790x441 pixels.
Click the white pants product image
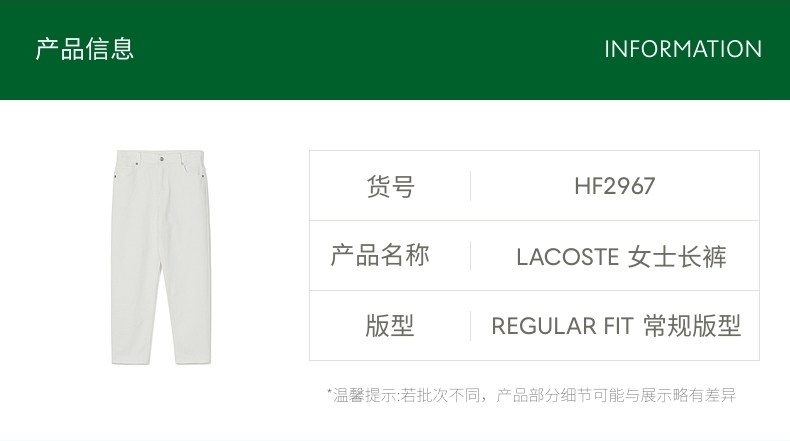pyautogui.click(x=160, y=257)
